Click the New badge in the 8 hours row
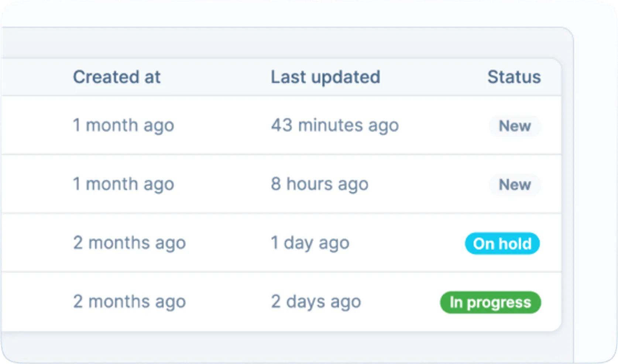The image size is (618, 364). coord(515,185)
